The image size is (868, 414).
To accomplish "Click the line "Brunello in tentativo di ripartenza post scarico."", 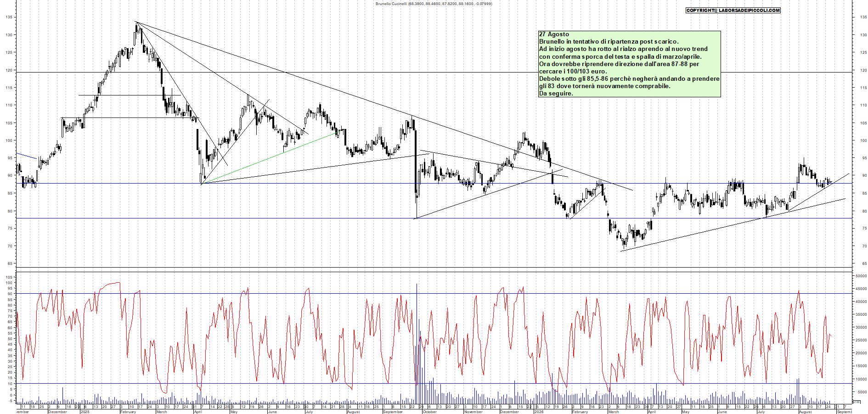I will (x=609, y=42).
